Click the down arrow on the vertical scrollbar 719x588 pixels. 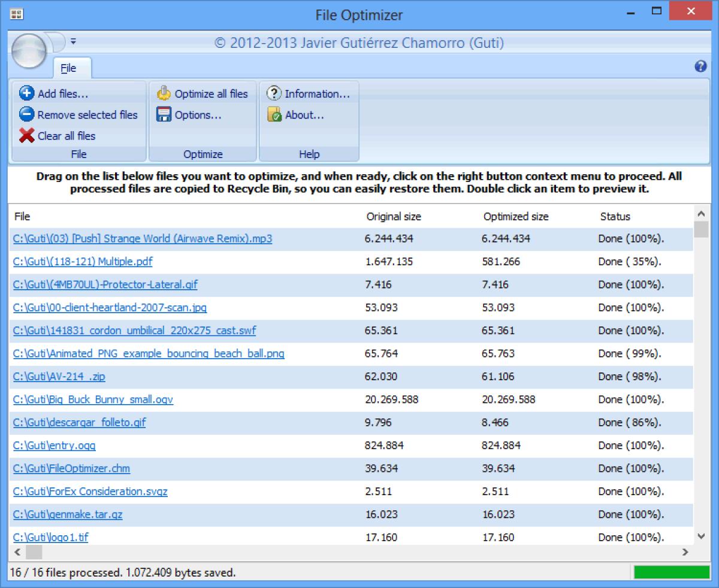[x=700, y=537]
